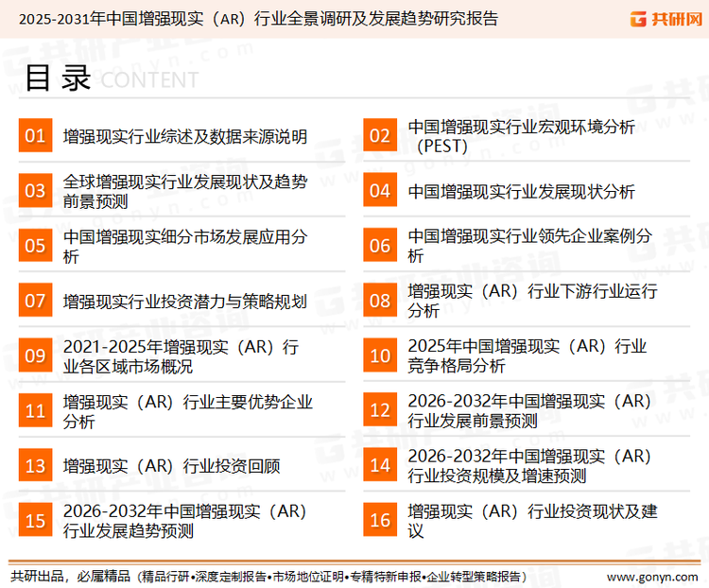
Task: Select the orange 09 chapter number box
Action: (x=35, y=355)
